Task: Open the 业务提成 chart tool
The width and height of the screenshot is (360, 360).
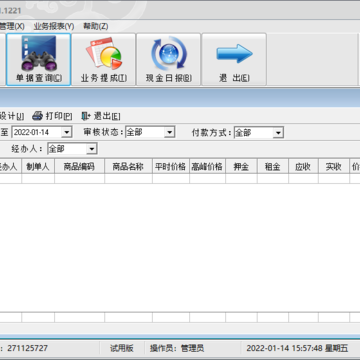Action: click(104, 59)
